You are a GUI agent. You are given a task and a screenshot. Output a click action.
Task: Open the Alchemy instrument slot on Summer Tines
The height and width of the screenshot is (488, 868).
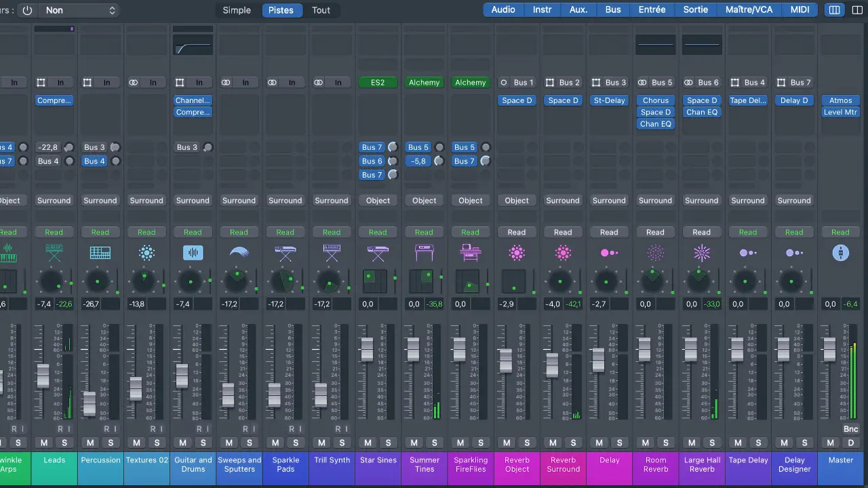pos(424,82)
